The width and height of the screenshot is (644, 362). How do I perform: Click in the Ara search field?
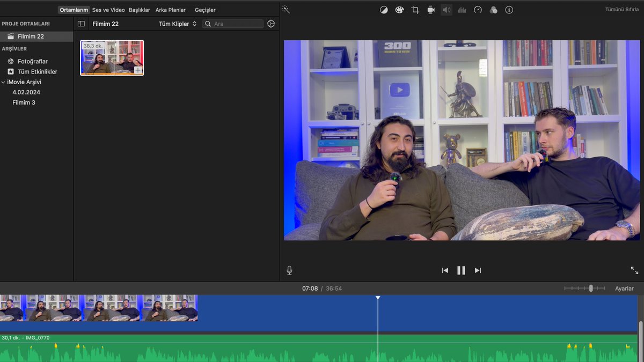coord(233,24)
